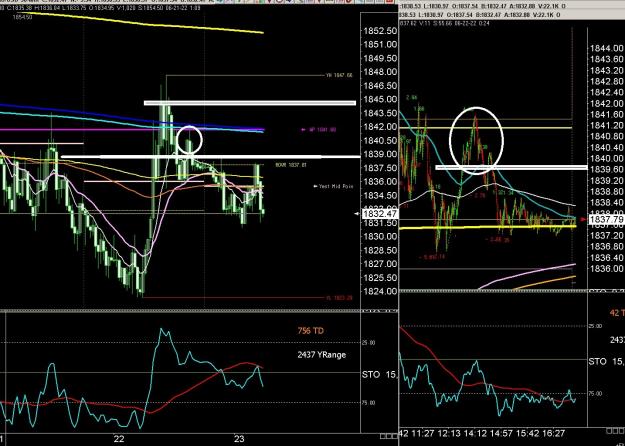Click the 11:27 time label on right chart
Screen dimensions: 625x446
coord(425,433)
